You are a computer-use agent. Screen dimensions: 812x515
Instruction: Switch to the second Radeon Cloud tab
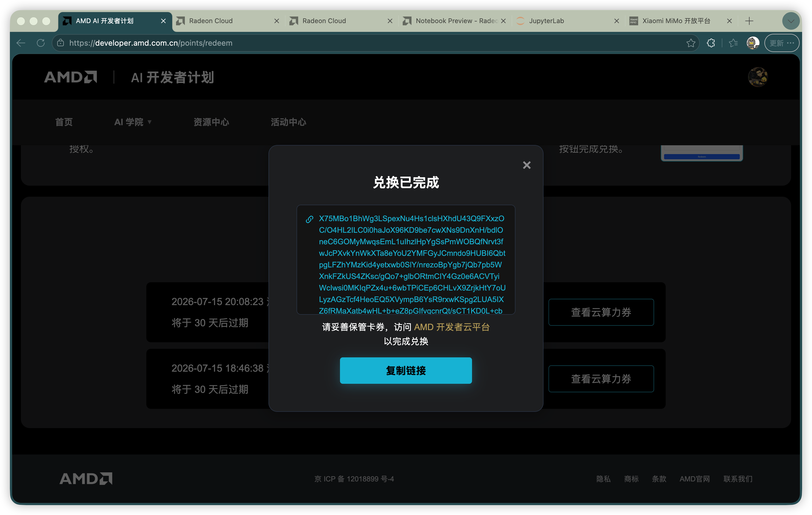pyautogui.click(x=341, y=21)
